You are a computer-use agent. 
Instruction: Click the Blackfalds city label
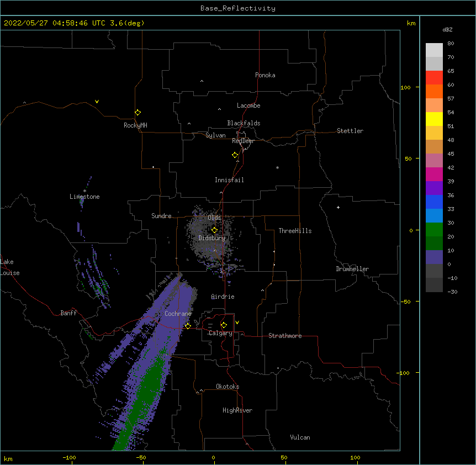pyautogui.click(x=244, y=123)
